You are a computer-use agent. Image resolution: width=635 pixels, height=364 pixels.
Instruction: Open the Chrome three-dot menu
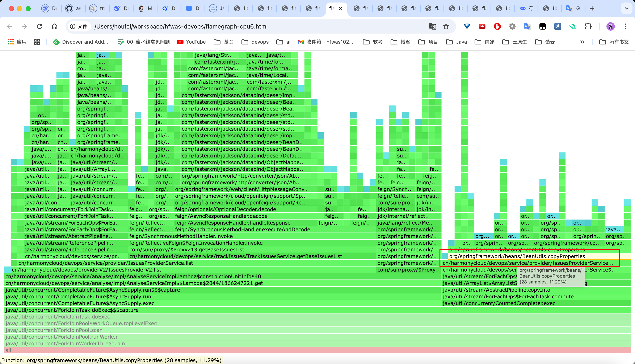point(626,26)
